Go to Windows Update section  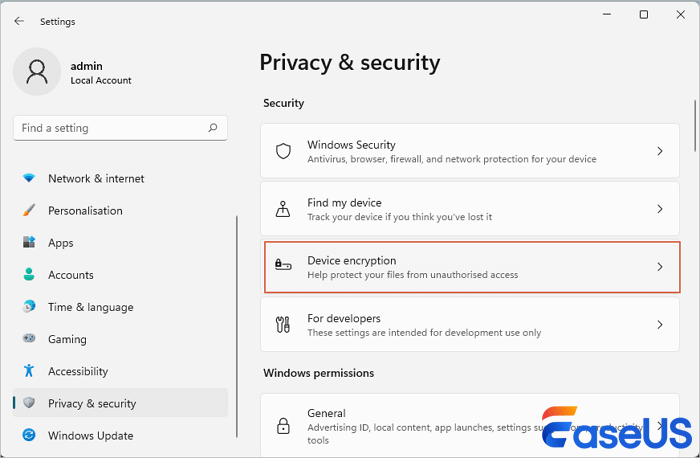pos(90,435)
